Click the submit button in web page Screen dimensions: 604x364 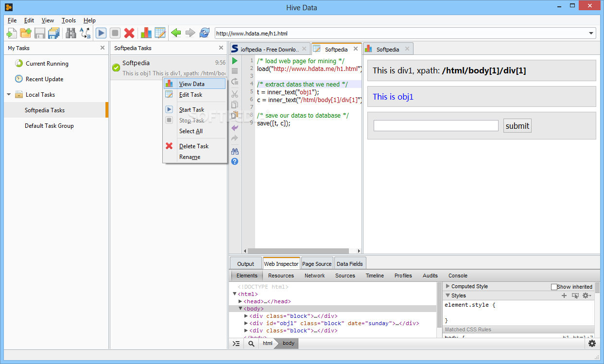click(517, 126)
